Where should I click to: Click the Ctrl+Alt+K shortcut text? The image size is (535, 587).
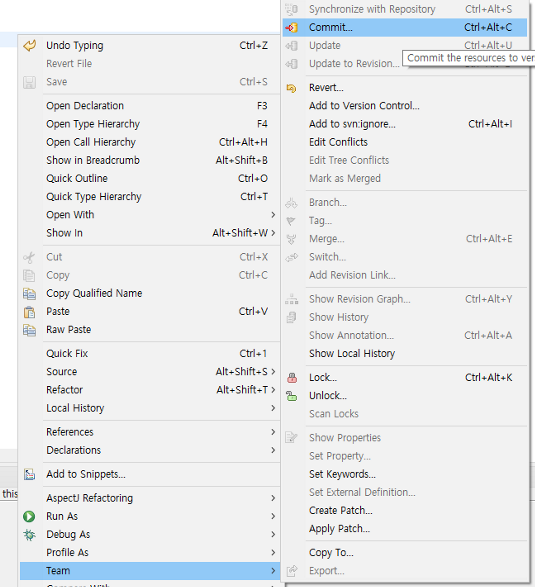coord(489,378)
